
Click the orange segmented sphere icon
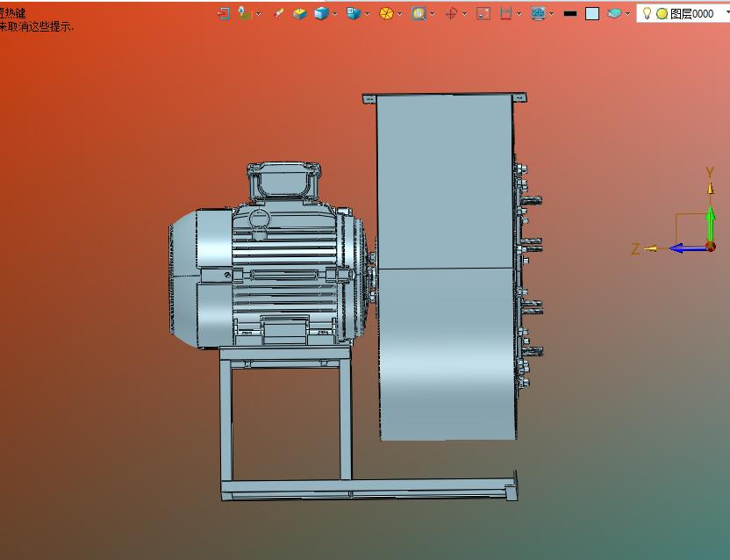click(x=386, y=13)
